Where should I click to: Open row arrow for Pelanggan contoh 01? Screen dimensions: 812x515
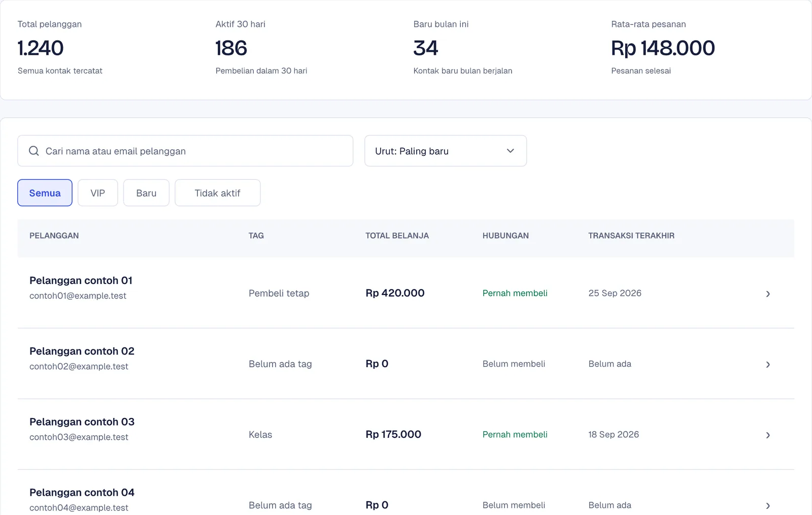coord(768,294)
